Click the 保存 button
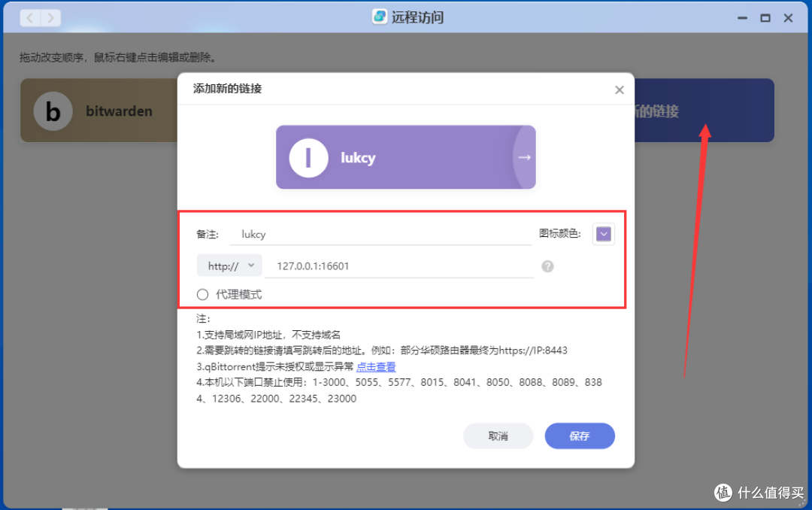This screenshot has height=510, width=812. [x=580, y=436]
